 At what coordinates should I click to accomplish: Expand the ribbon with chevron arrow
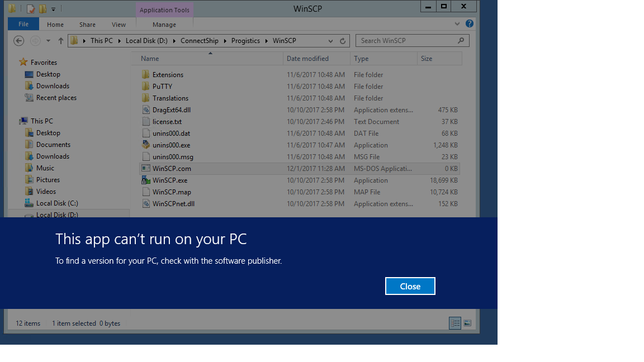coord(457,24)
